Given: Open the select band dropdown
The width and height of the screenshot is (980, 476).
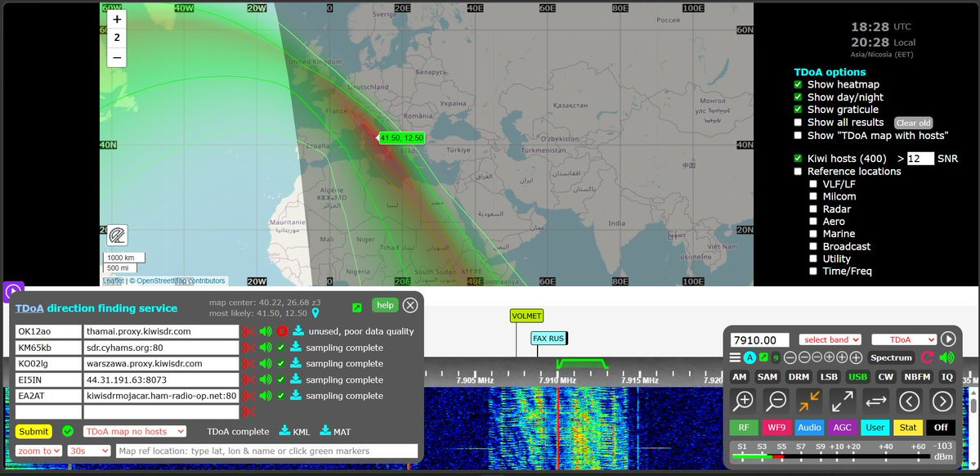Looking at the screenshot, I should click(x=831, y=339).
